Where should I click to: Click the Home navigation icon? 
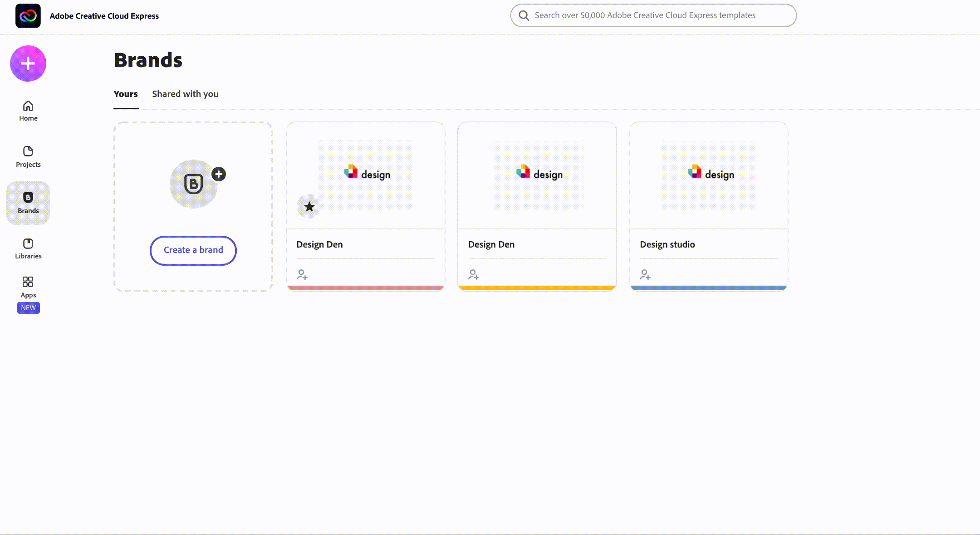[28, 106]
